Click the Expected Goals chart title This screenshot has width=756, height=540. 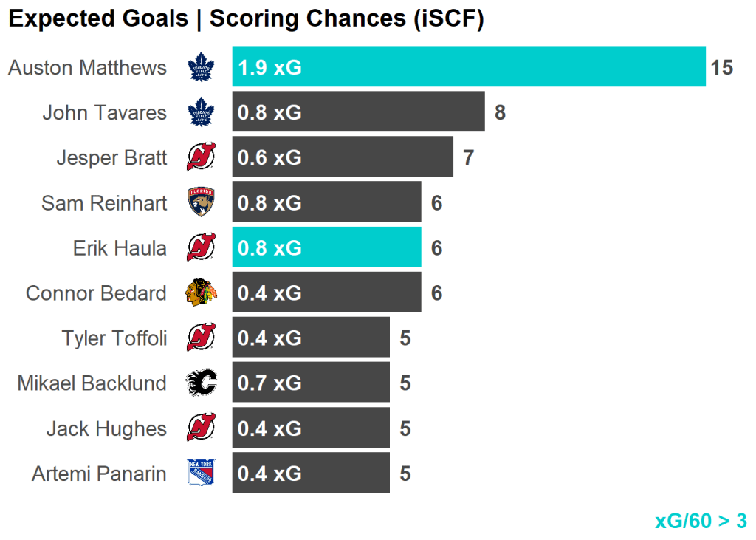(246, 19)
